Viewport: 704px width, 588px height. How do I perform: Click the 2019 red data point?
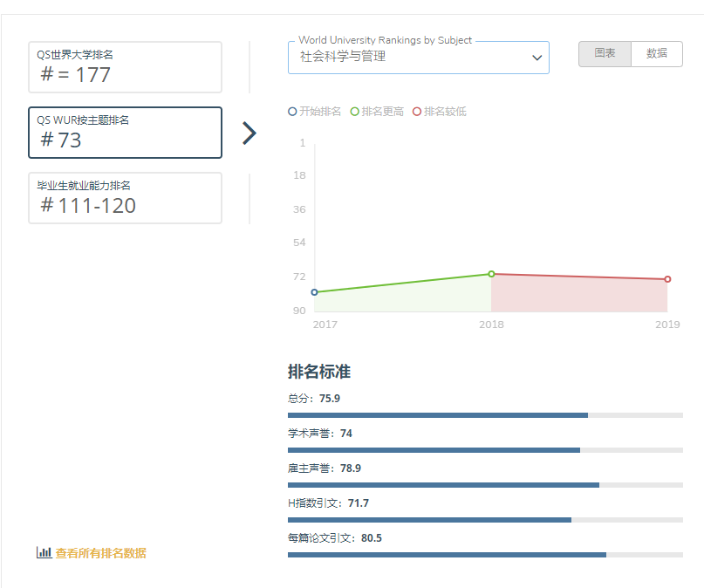[x=667, y=279]
